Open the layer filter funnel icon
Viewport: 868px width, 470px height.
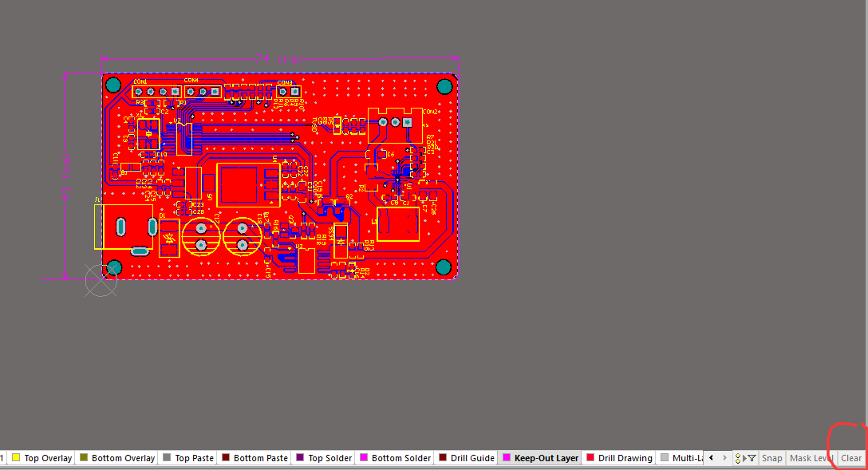752,457
